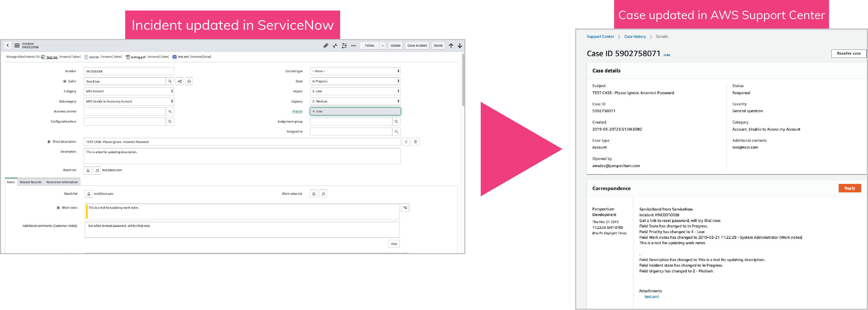
Task: Click view link next to test.xml attachment
Action: tap(207, 57)
